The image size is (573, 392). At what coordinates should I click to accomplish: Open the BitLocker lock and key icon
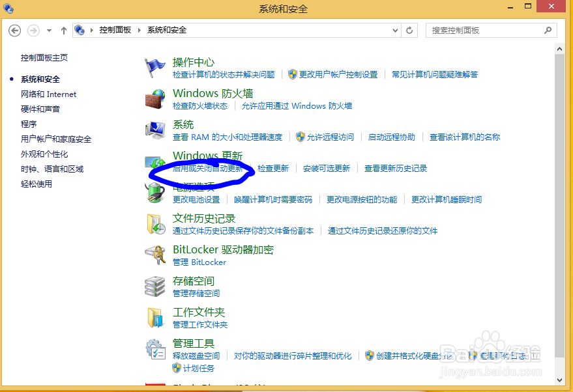155,255
